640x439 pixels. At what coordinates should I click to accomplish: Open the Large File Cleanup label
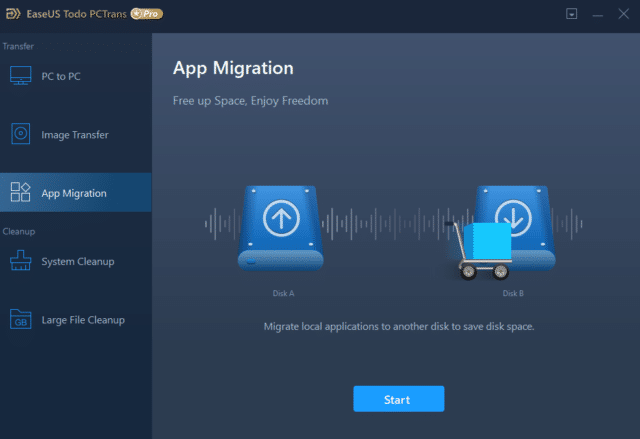(x=83, y=320)
